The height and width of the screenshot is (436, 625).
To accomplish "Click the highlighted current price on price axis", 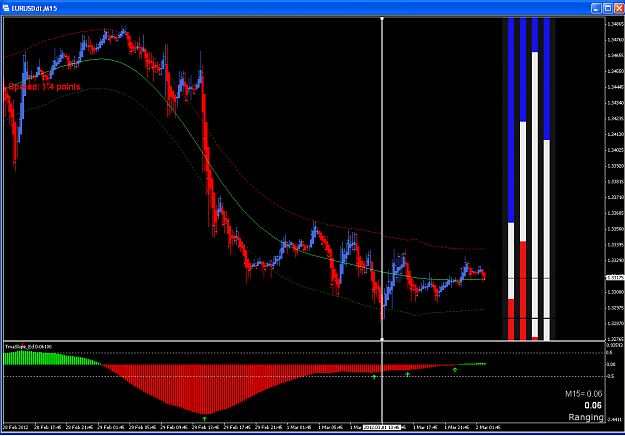I will click(x=614, y=277).
